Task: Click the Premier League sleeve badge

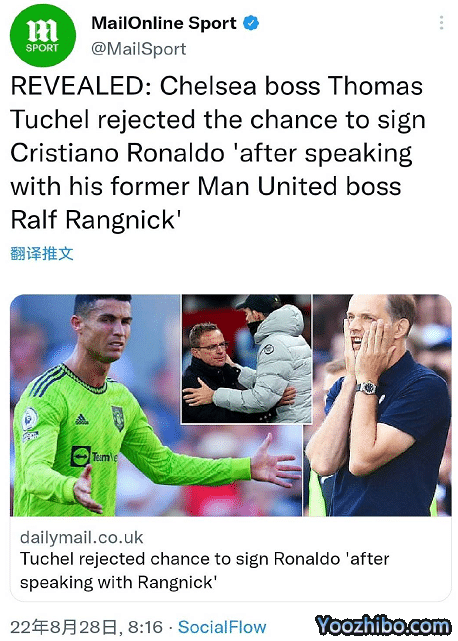Action: coord(30,419)
